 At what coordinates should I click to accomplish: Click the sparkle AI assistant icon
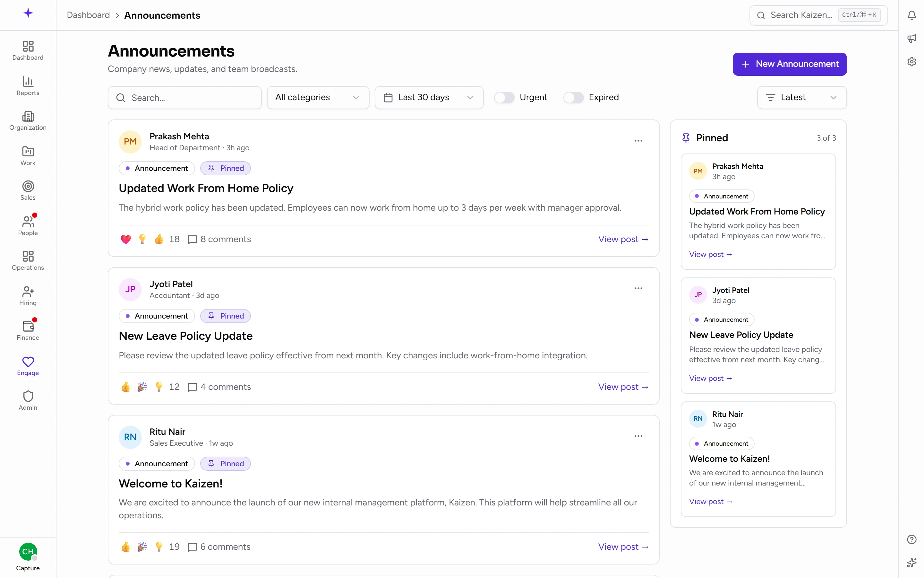click(x=911, y=563)
